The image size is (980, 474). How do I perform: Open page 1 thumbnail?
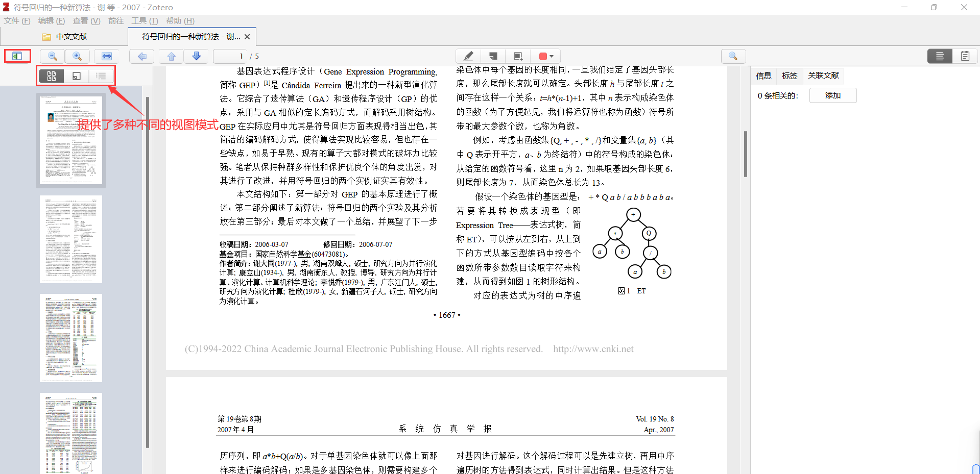pyautogui.click(x=71, y=140)
